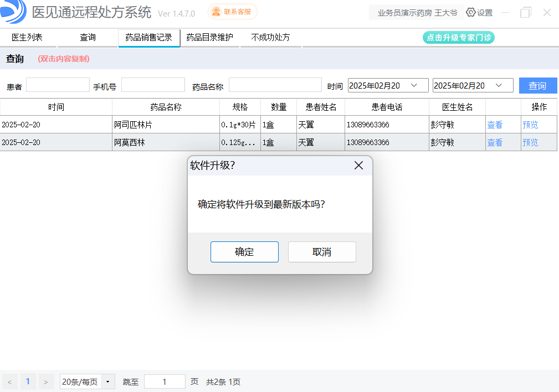Open the 不成功处方 tab

pos(270,38)
